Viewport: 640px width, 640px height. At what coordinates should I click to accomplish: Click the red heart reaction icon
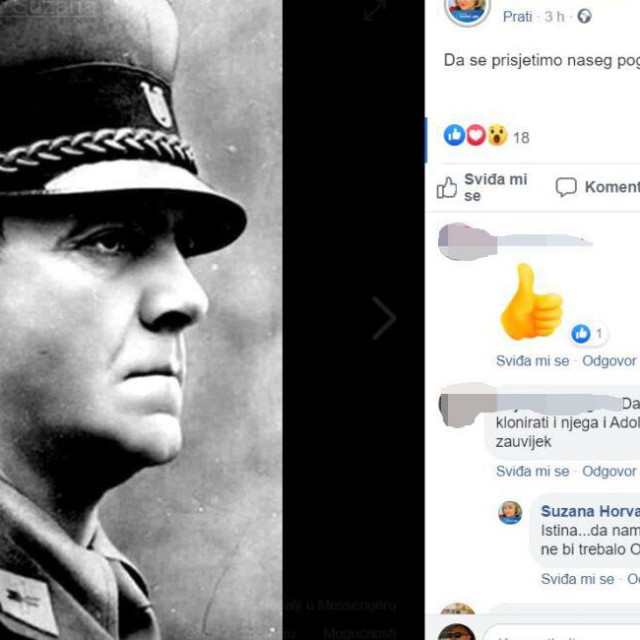pos(475,135)
